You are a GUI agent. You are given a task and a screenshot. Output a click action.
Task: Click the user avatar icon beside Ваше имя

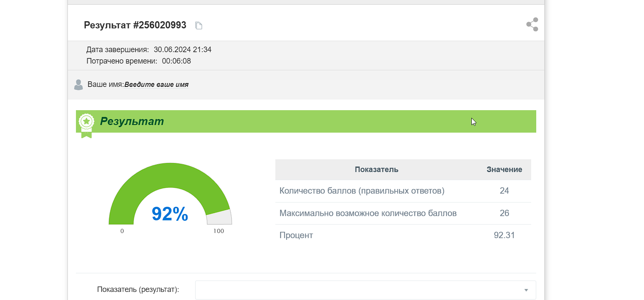coord(78,84)
